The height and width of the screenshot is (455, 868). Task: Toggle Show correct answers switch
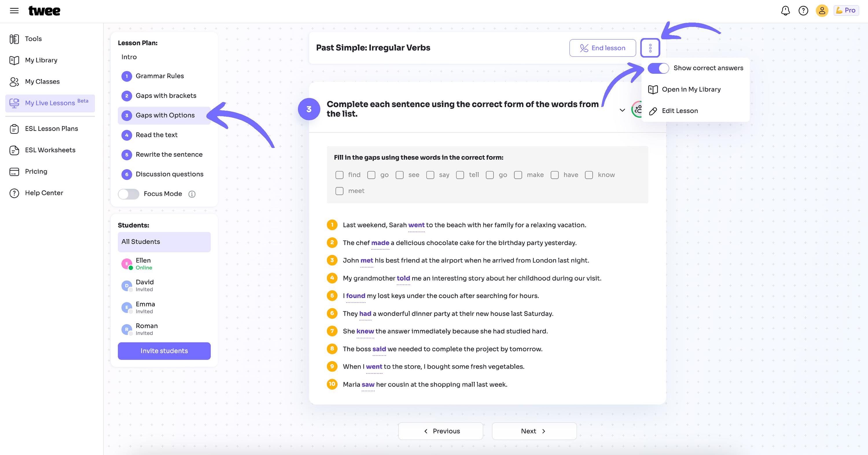(658, 68)
